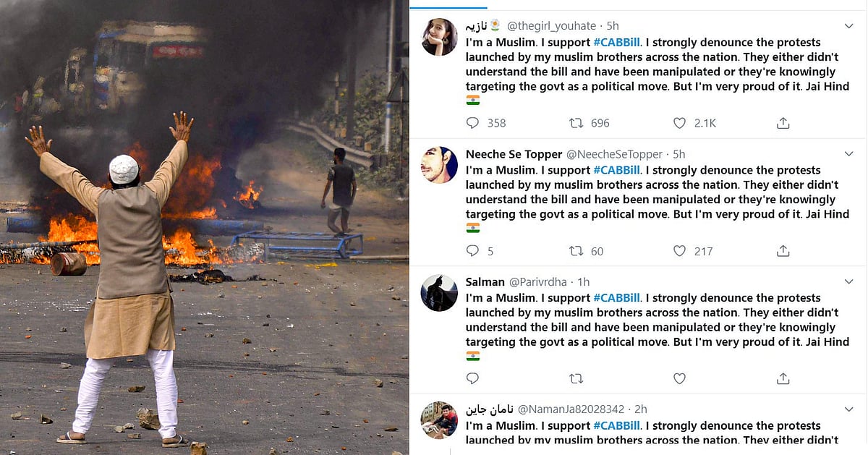Viewport: 868px width, 455px height.
Task: Share Neeche Se Topper's tweet
Action: click(783, 251)
